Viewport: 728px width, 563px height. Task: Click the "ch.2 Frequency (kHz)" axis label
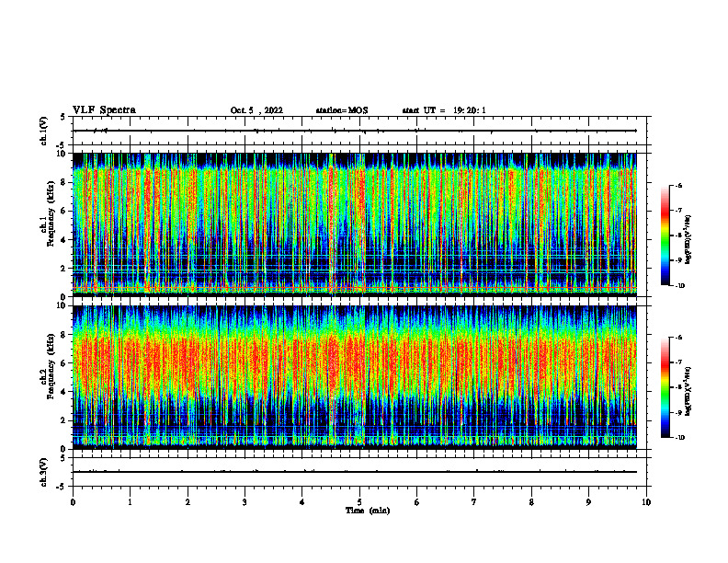tap(48, 366)
